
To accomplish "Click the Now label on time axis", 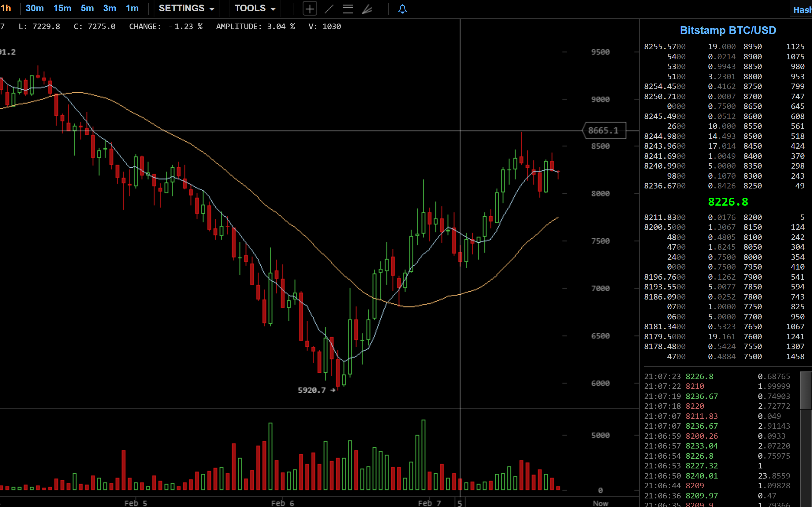I will [x=601, y=503].
